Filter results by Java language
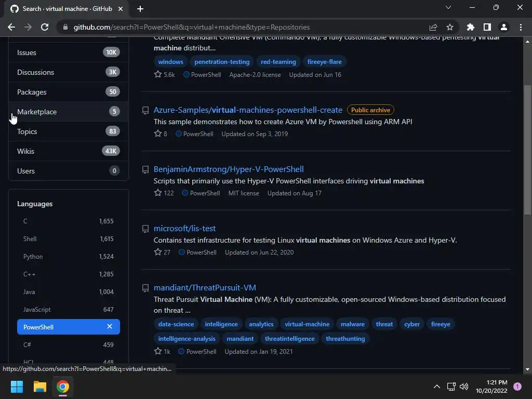532x399 pixels. [69, 292]
